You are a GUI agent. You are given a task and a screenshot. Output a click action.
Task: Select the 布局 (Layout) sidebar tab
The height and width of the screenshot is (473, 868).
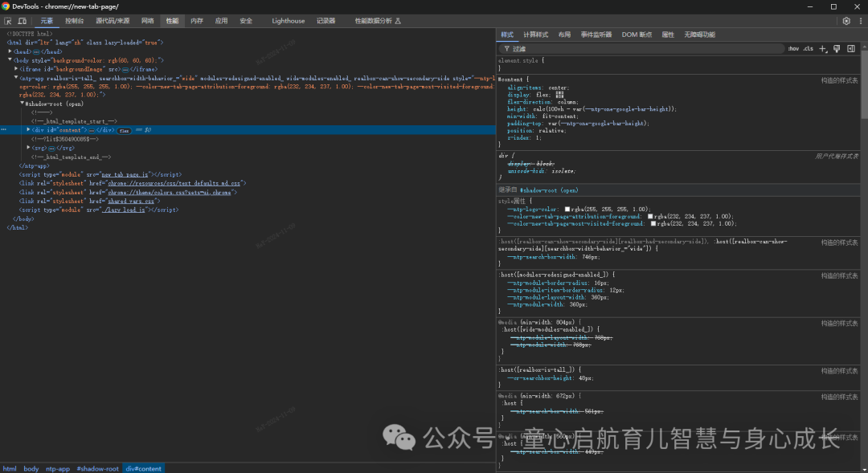tap(565, 35)
